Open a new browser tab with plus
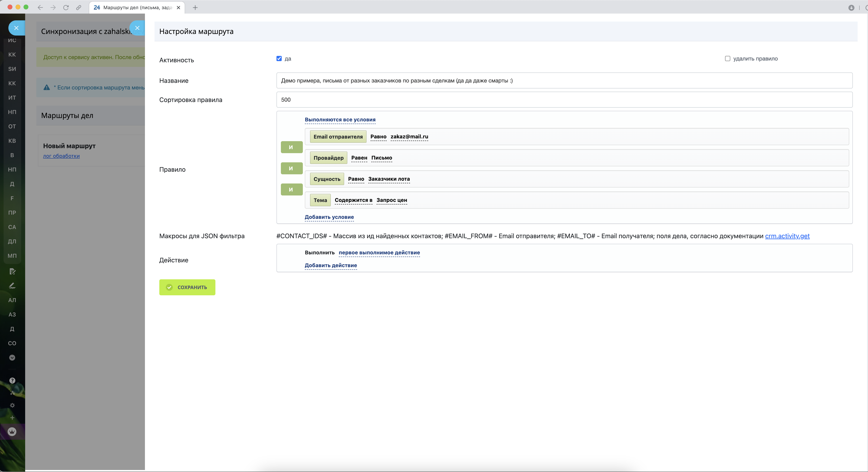This screenshot has height=472, width=868. pyautogui.click(x=195, y=7)
